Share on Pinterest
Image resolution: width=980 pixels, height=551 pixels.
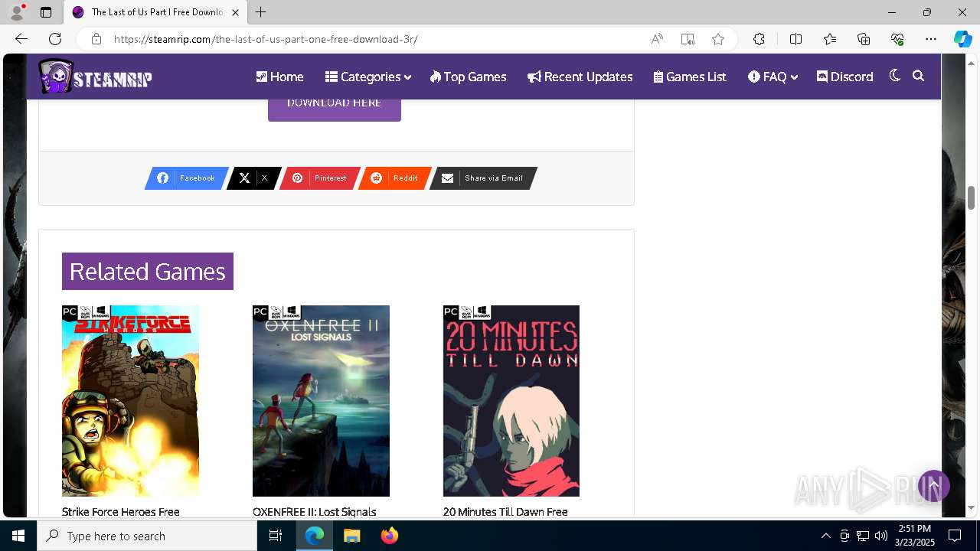click(x=319, y=178)
